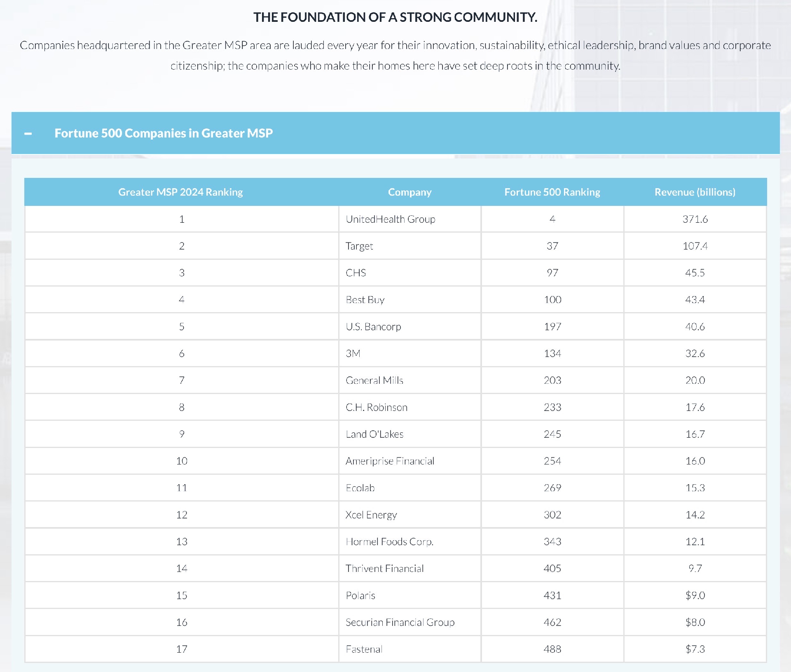The width and height of the screenshot is (791, 672).
Task: Click the Best Buy table cell
Action: point(365,300)
